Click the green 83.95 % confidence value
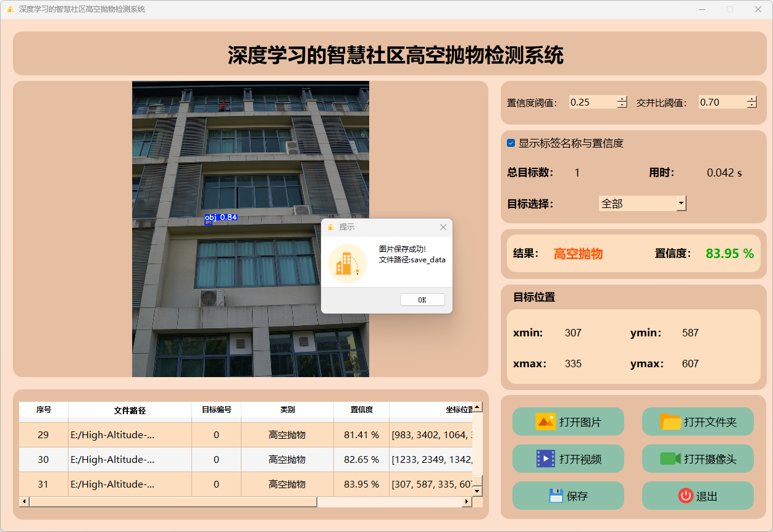Screen dimensions: 773x532 730,254
